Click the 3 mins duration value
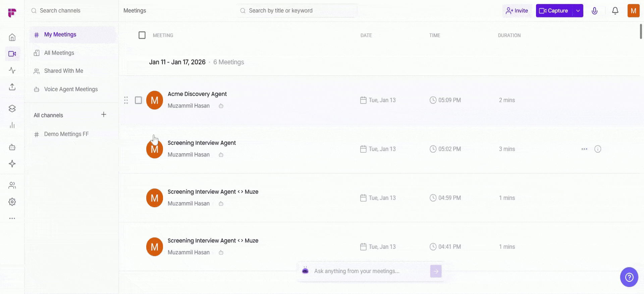The image size is (644, 294). tap(507, 149)
